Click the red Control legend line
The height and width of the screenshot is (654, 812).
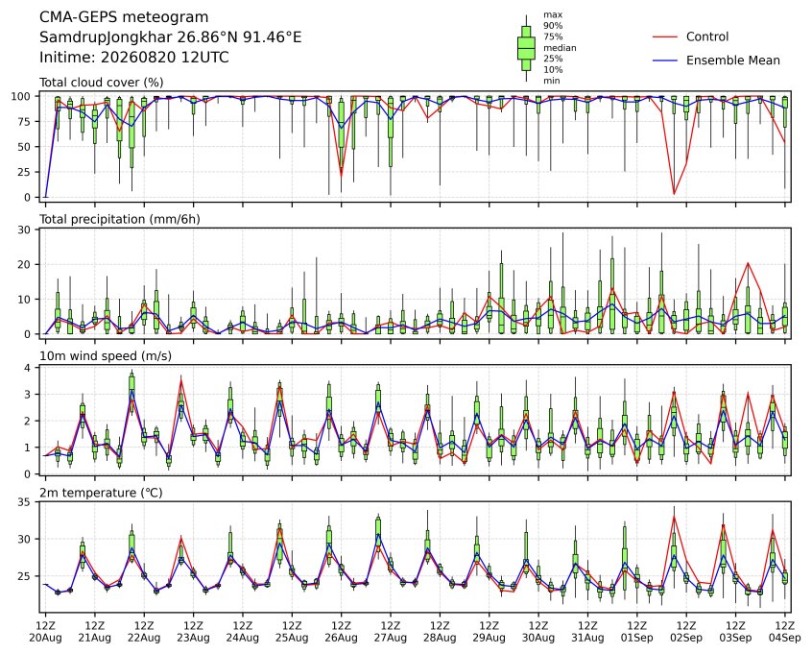click(x=665, y=36)
